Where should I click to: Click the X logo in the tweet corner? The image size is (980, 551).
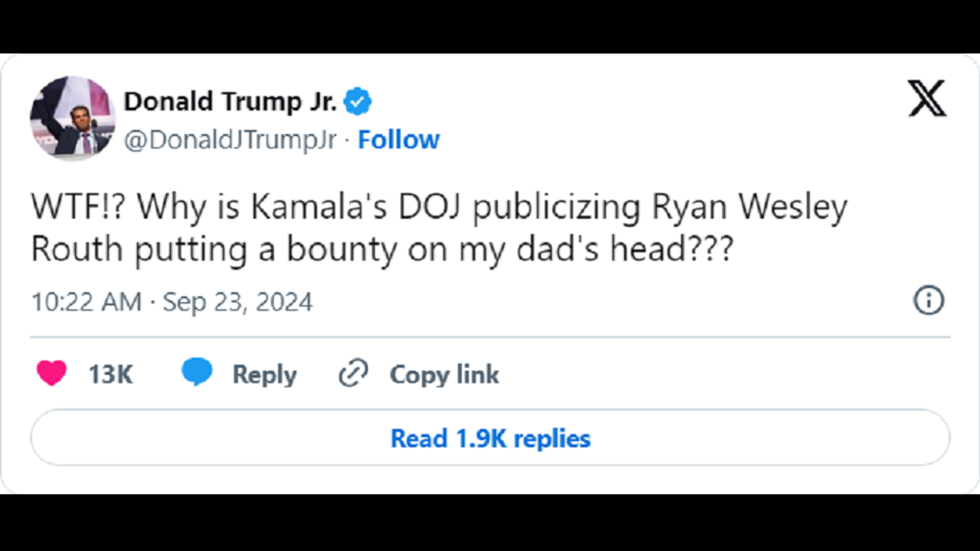tap(927, 99)
